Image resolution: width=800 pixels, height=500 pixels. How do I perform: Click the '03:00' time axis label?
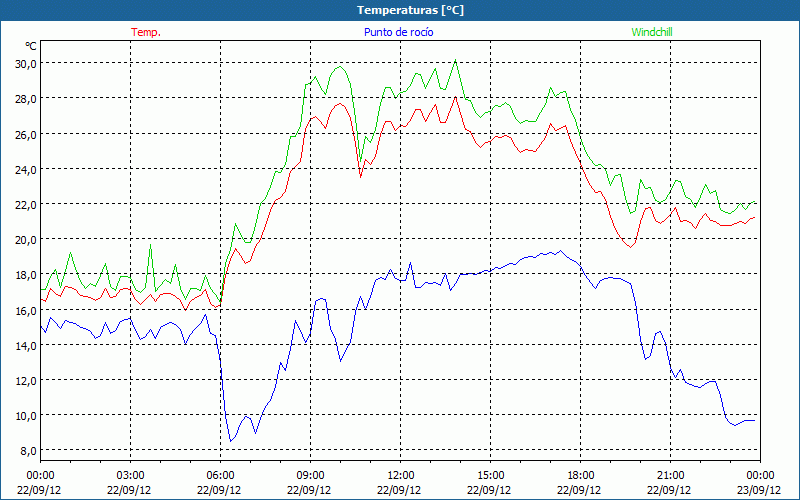pyautogui.click(x=131, y=476)
